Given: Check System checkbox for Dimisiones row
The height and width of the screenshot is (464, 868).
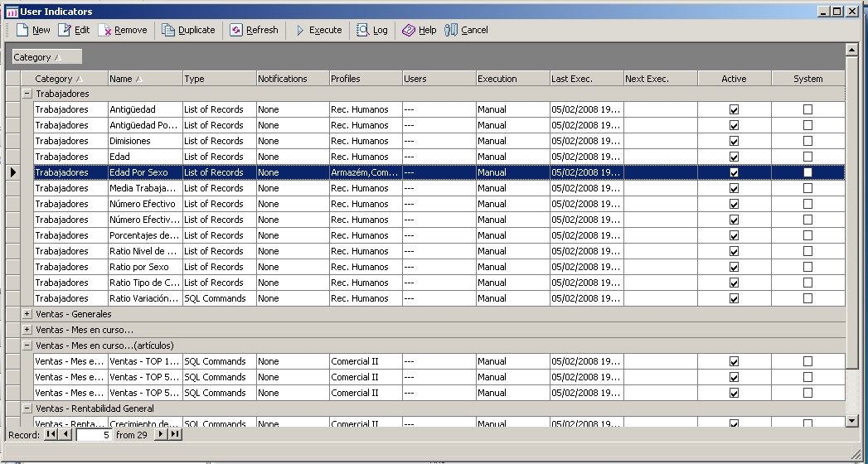Looking at the screenshot, I should tap(807, 141).
